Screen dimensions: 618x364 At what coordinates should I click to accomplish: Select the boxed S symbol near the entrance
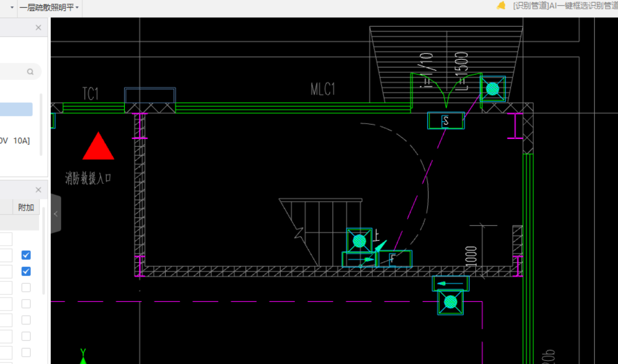tap(446, 120)
